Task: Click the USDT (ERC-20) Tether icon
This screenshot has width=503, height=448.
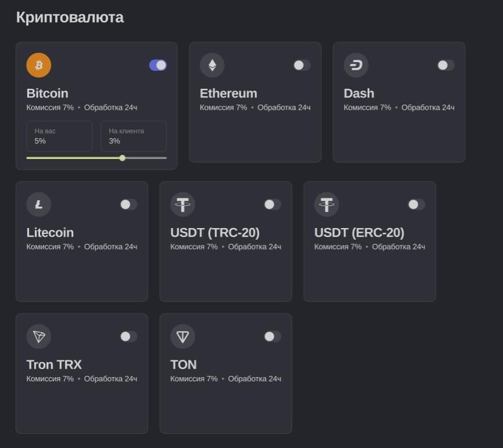Action: 327,204
